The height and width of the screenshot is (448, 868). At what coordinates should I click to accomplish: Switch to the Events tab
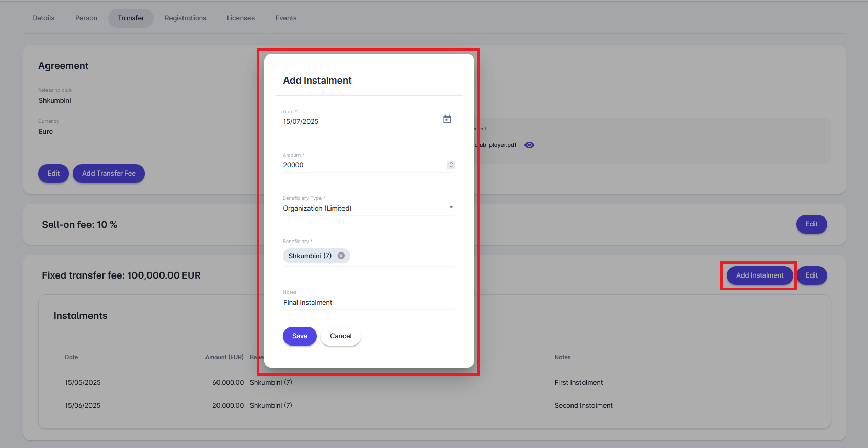[x=286, y=18]
